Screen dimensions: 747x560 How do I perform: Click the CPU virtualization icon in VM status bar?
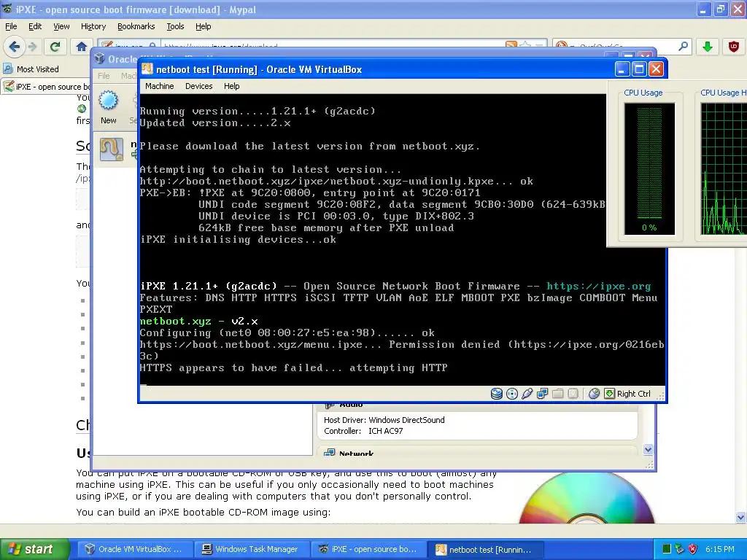point(573,393)
